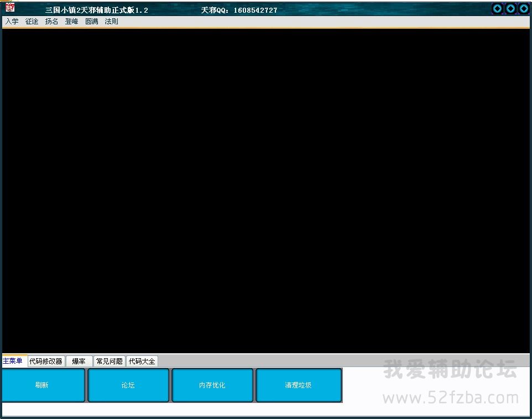Click the 刷新 refresh button
The height and width of the screenshot is (419, 532).
coord(43,385)
